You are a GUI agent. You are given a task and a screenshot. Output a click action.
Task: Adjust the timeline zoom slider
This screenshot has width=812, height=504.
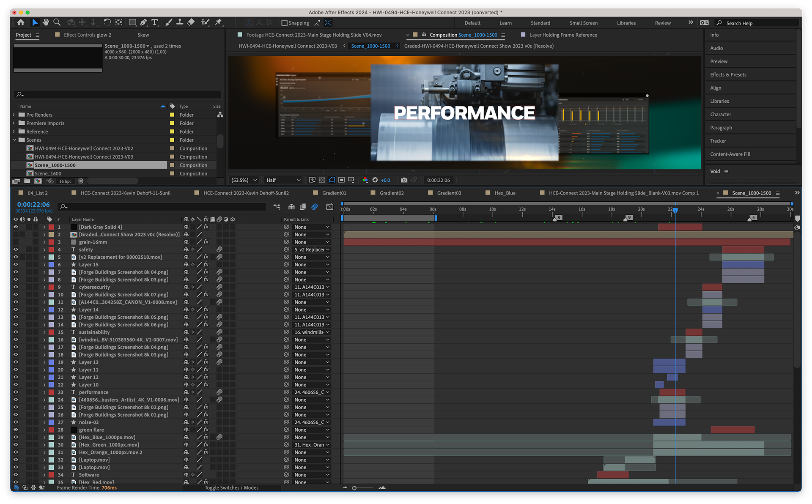354,488
